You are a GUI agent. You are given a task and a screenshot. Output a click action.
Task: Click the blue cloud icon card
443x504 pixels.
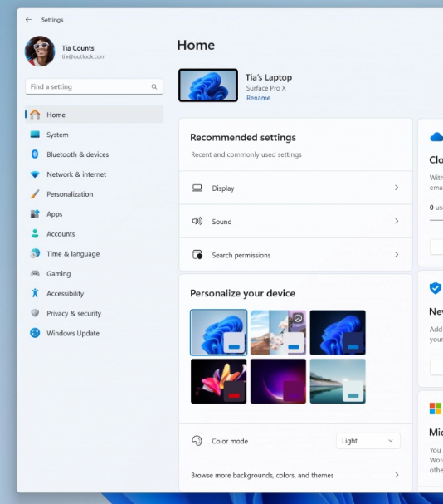436,137
